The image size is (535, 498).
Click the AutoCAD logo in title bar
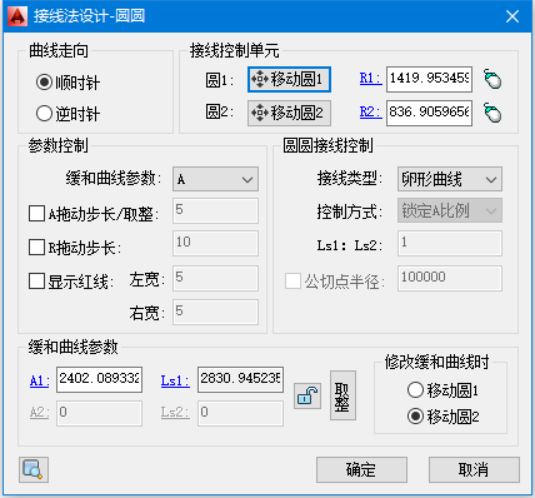pos(17,16)
